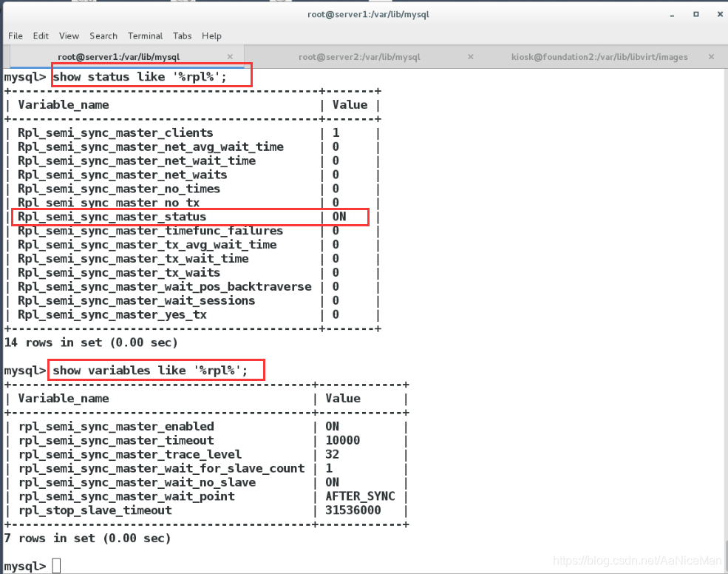
Task: Open the Search menu
Action: pyautogui.click(x=103, y=36)
